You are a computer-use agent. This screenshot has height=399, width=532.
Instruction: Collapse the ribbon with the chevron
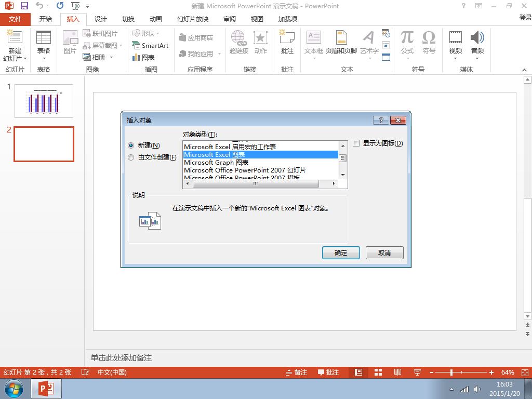(x=525, y=70)
